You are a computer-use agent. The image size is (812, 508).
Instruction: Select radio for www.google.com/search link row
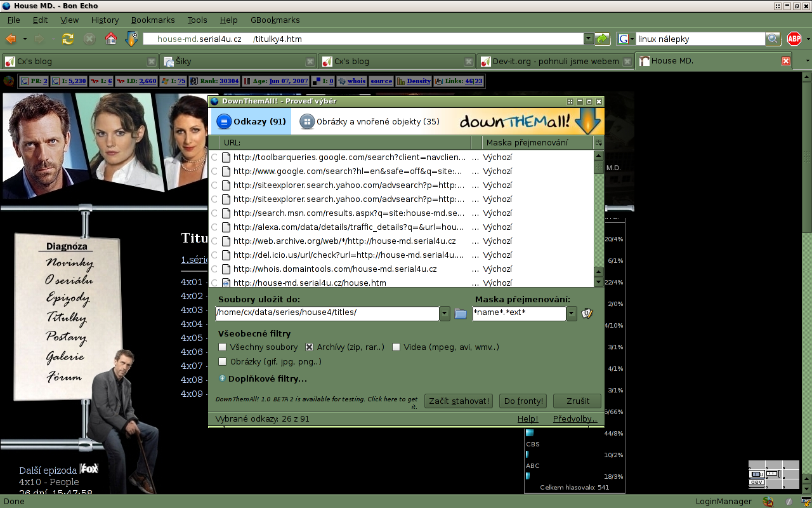pyautogui.click(x=214, y=171)
